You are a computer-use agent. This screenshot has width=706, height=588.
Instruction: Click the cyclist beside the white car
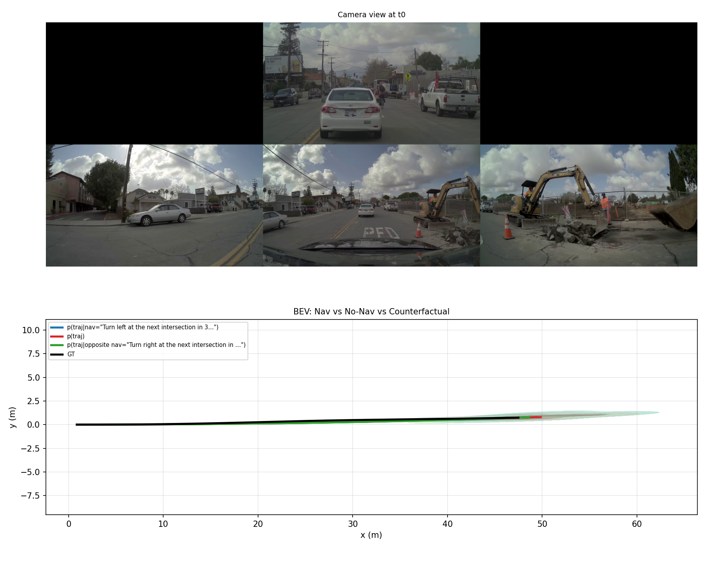point(382,92)
